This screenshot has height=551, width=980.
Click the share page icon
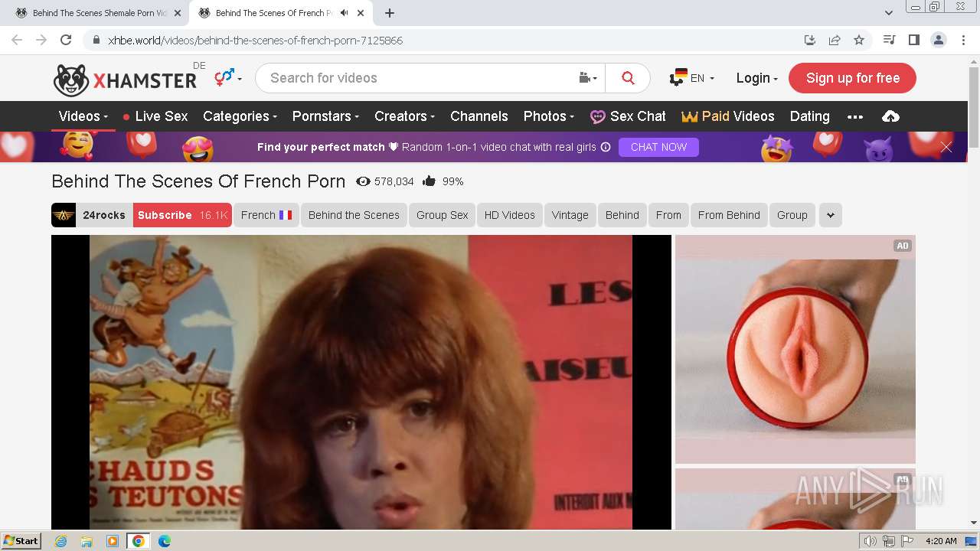(835, 40)
